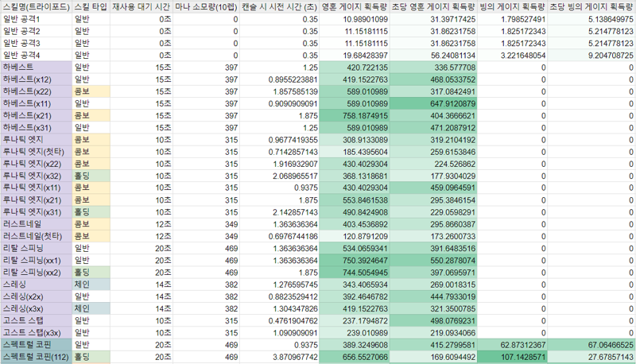Select the 스펙트럴 코핀(112) name cell
The height and width of the screenshot is (364, 636).
tap(36, 358)
